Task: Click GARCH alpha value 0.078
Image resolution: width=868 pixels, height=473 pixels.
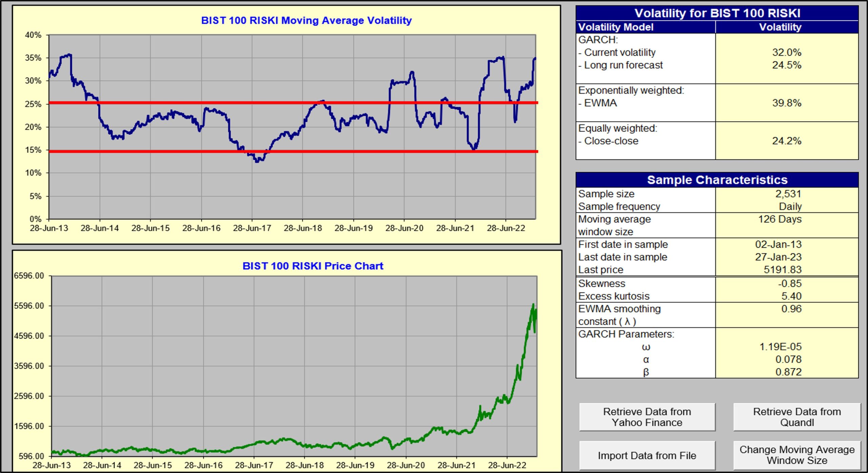Action: (x=789, y=359)
